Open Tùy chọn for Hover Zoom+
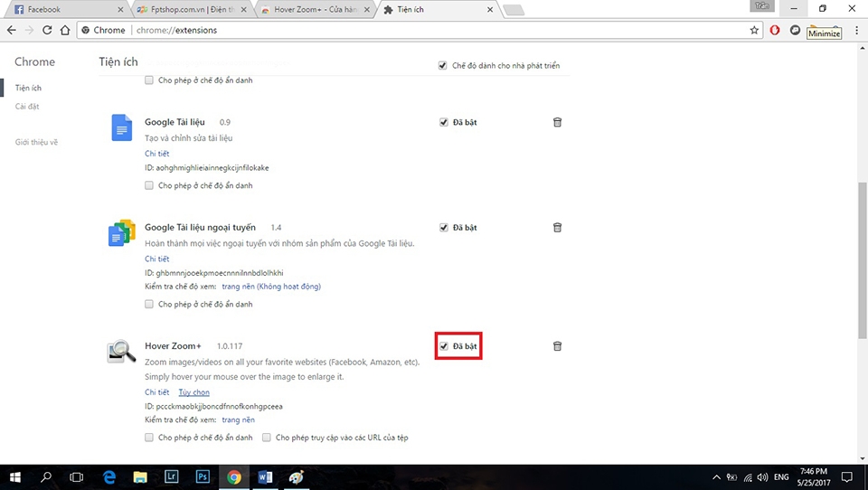868x490 pixels. (193, 392)
